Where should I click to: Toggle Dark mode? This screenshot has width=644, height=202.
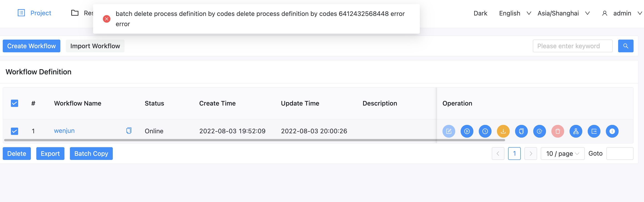click(480, 13)
